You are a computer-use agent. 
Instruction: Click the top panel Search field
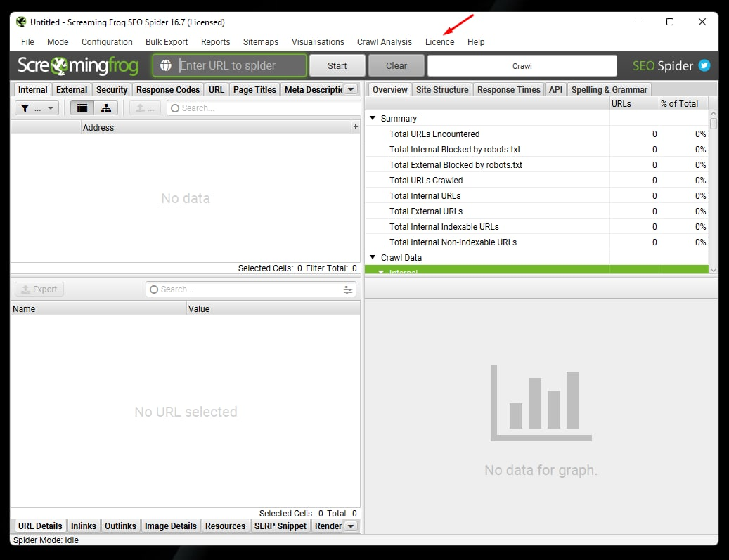pos(263,108)
